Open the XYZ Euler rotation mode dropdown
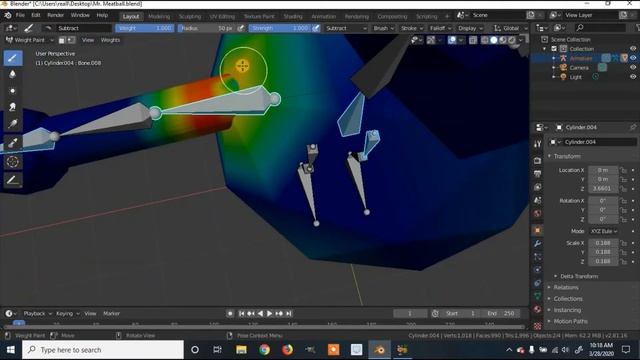The height and width of the screenshot is (360, 640). [603, 231]
